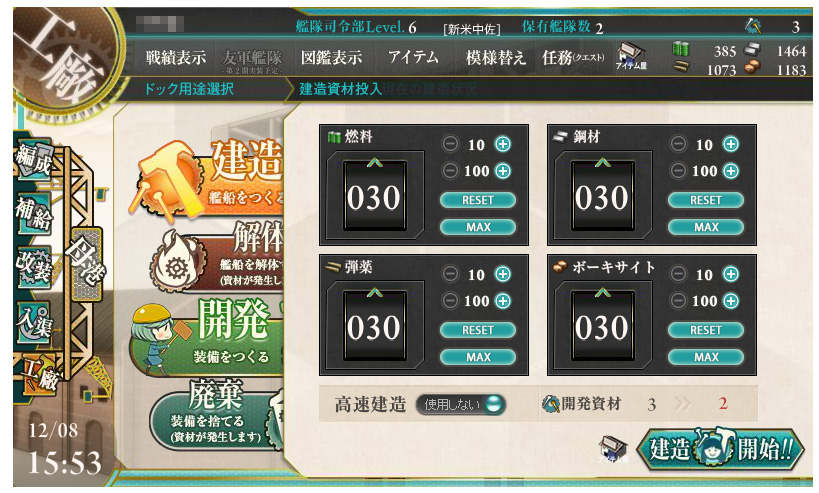This screenshot has height=493, width=819.
Task: Select the 建造 hammer construction option
Action: tap(209, 178)
